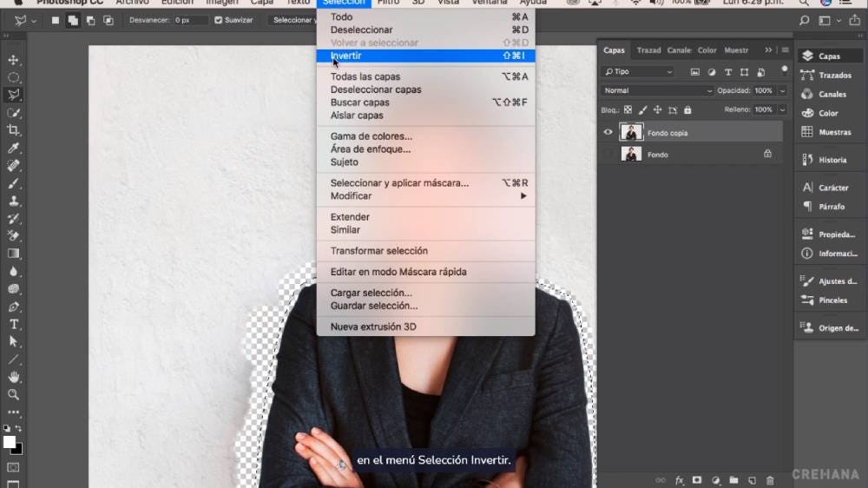Viewport: 868px width, 488px height.
Task: Show the Fondo layer using its eye box
Action: [608, 155]
